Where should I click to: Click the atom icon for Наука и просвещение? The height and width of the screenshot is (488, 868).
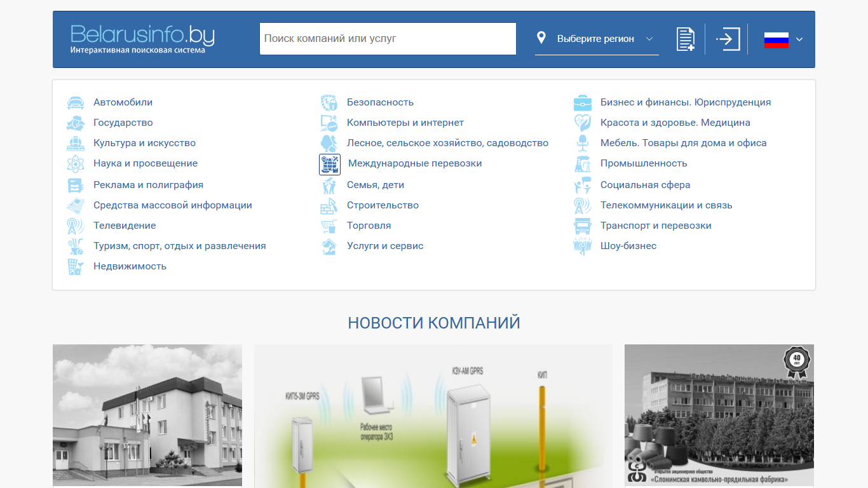pyautogui.click(x=76, y=163)
